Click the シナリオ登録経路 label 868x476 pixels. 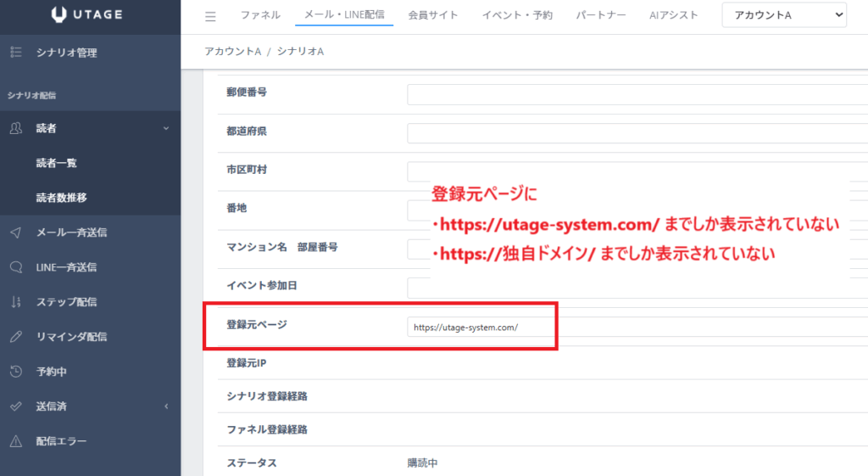pyautogui.click(x=267, y=396)
